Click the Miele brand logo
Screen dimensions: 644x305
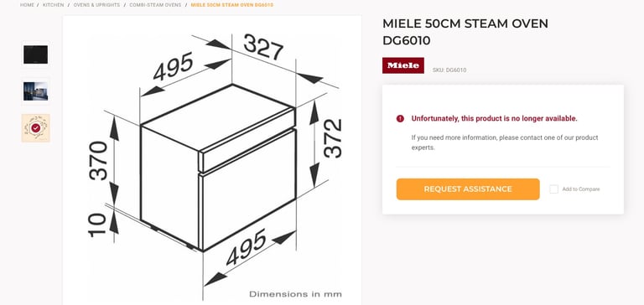point(402,65)
